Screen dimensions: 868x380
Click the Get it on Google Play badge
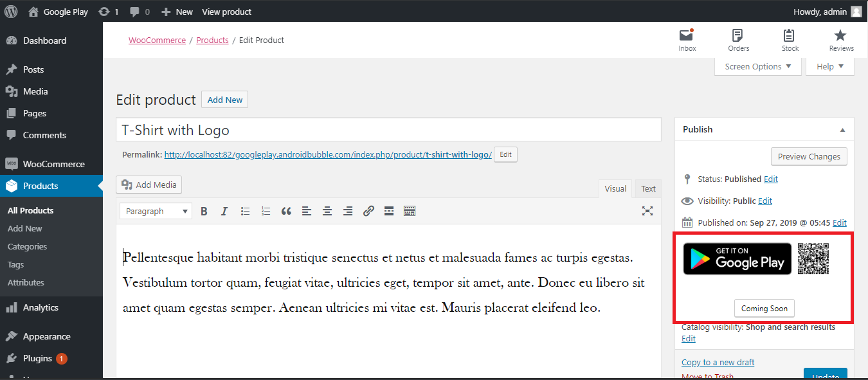(737, 258)
